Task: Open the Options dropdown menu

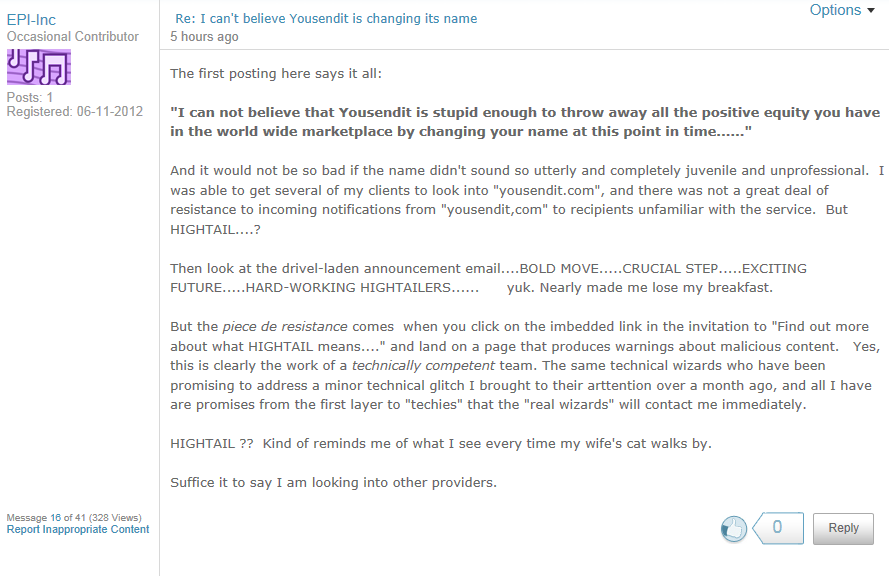Action: coord(842,11)
